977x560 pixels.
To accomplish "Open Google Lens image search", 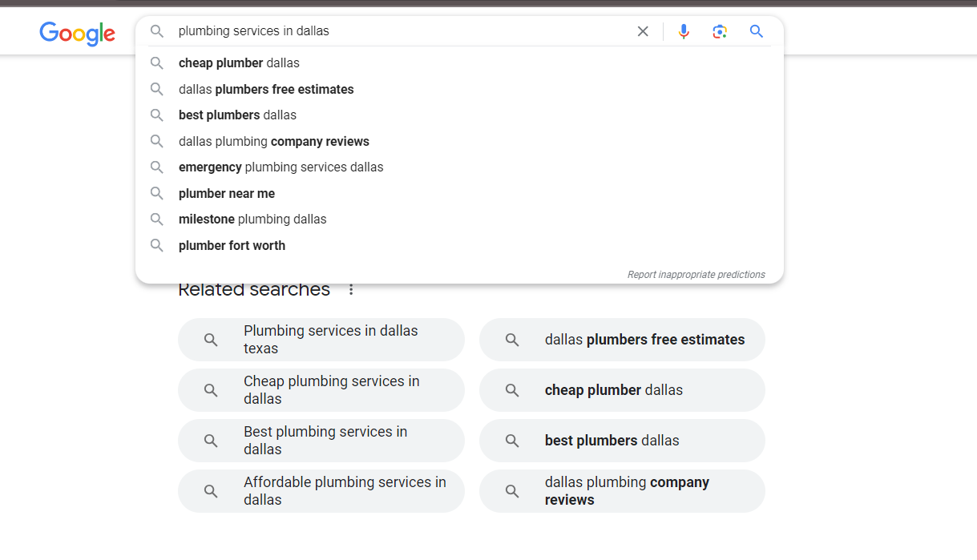I will click(720, 31).
